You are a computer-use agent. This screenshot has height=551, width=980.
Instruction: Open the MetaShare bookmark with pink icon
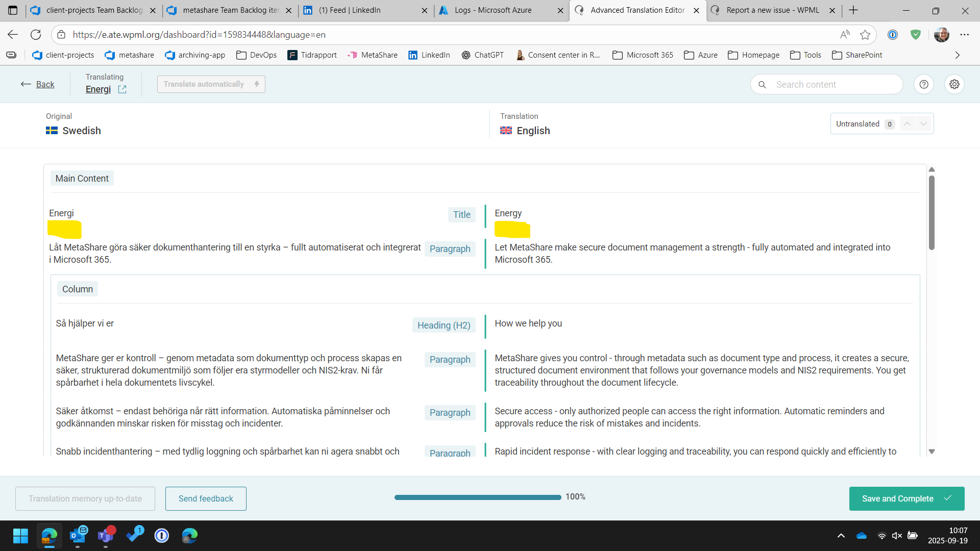pyautogui.click(x=372, y=55)
